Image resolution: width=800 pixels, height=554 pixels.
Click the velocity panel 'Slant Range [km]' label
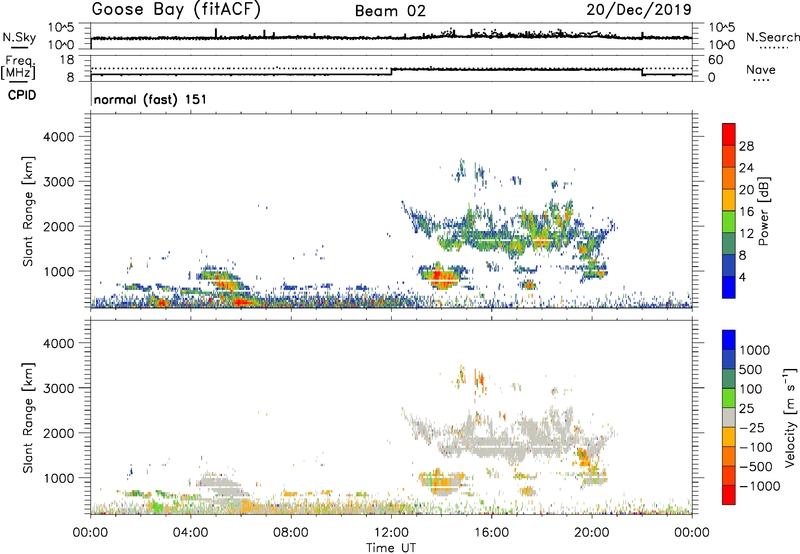pyautogui.click(x=28, y=418)
